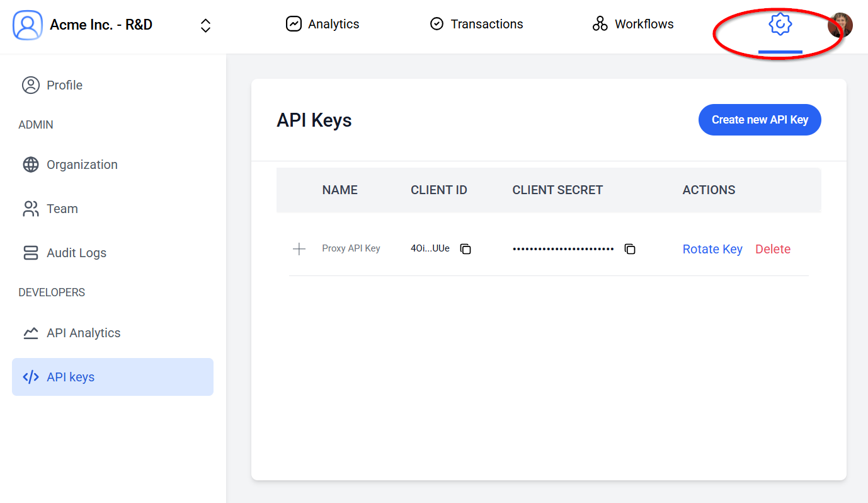The width and height of the screenshot is (868, 503).
Task: Select the Team members icon
Action: point(30,209)
